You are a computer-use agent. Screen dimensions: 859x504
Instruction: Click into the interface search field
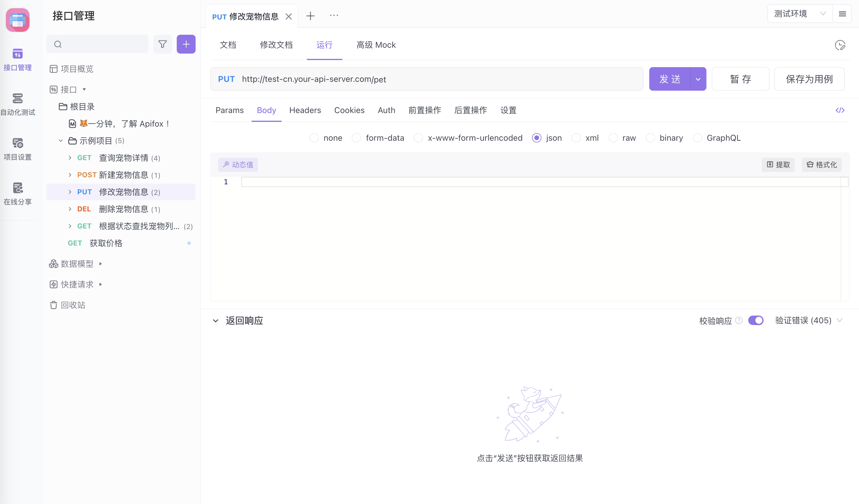point(98,44)
